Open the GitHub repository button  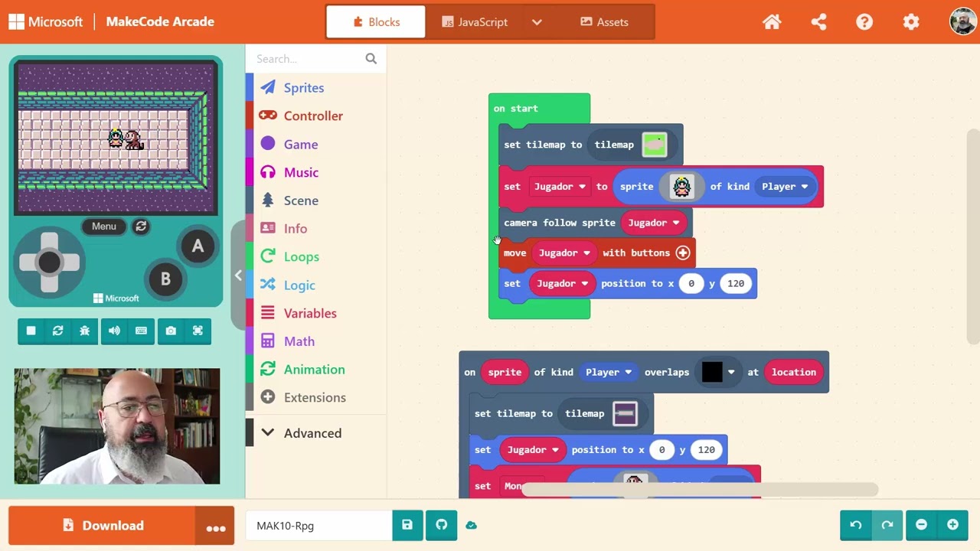click(x=442, y=525)
